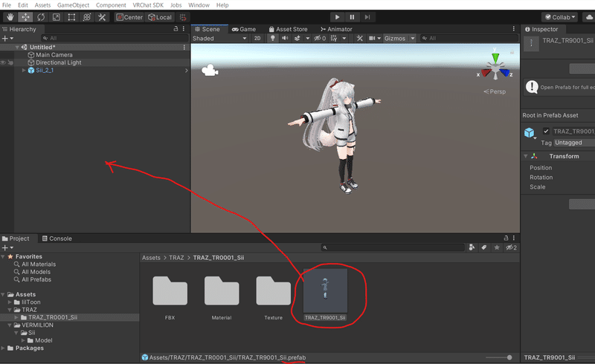
Task: Collapse the Untitled scene
Action: coord(17,48)
